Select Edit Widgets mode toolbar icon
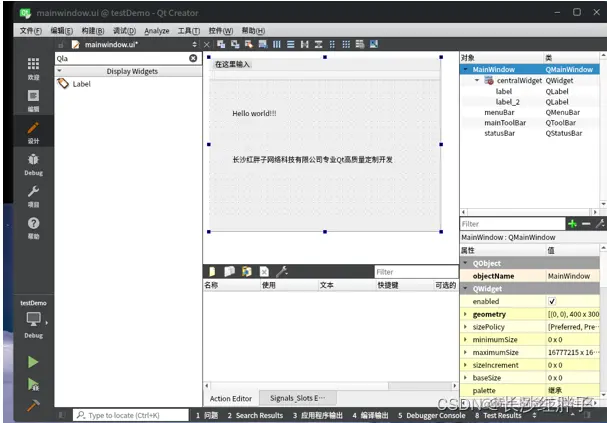This screenshot has width=607, height=423. coord(221,44)
